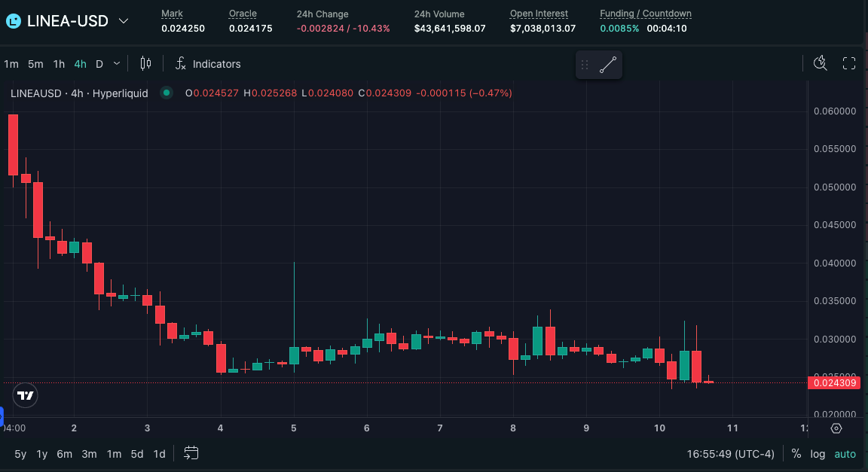Click the Open Interest label

coord(539,14)
